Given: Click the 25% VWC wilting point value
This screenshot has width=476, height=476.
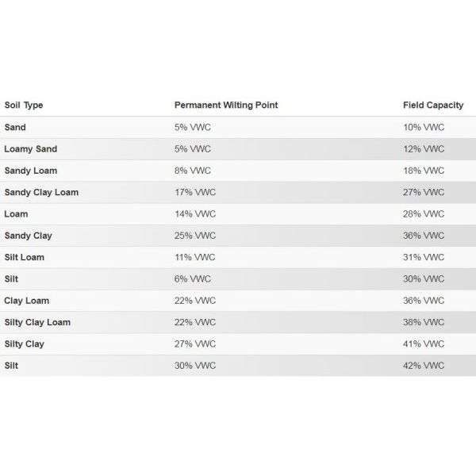Looking at the screenshot, I should coord(195,236).
